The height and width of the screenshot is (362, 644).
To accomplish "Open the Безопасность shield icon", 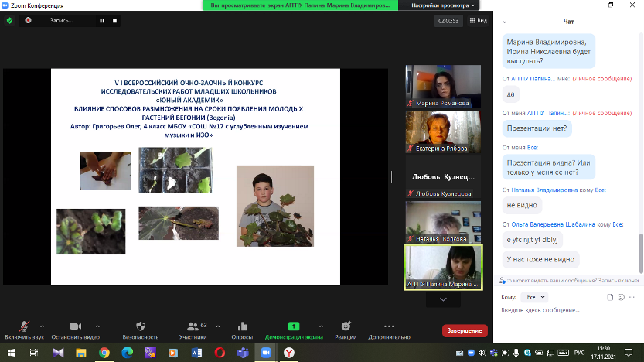I will [x=141, y=327].
